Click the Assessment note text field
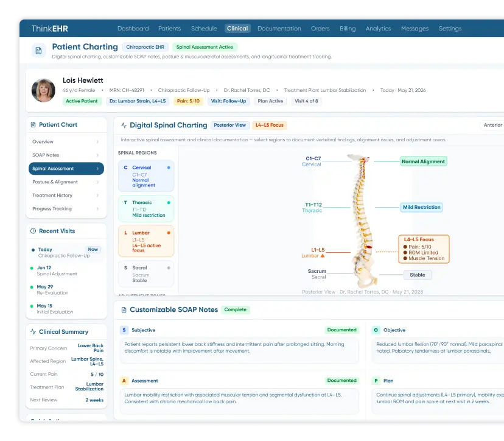 coord(239,401)
